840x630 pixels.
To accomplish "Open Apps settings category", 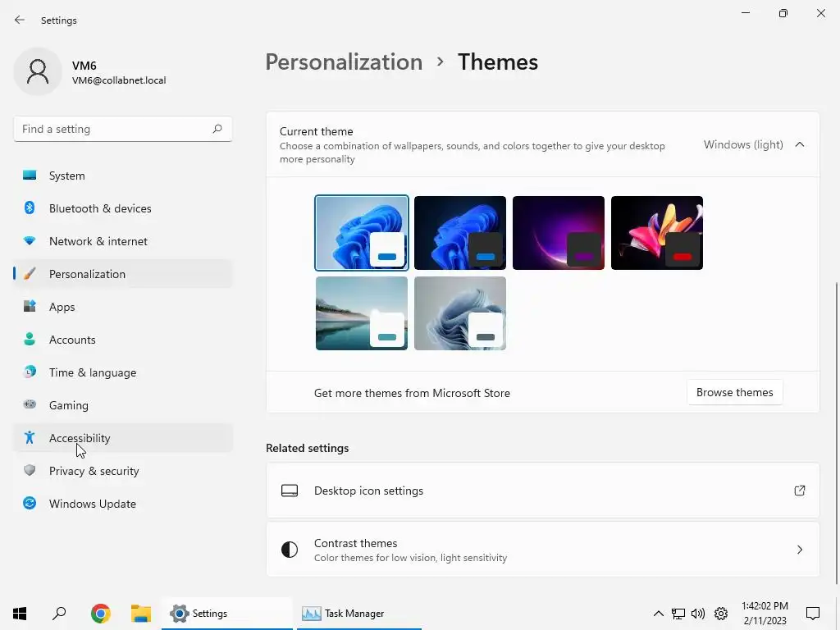I will (123, 307).
